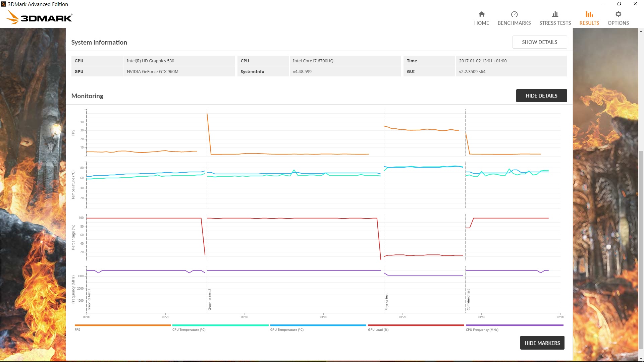Click the purple CPU frequency line in physics test
The width and height of the screenshot is (644, 362).
click(x=423, y=275)
